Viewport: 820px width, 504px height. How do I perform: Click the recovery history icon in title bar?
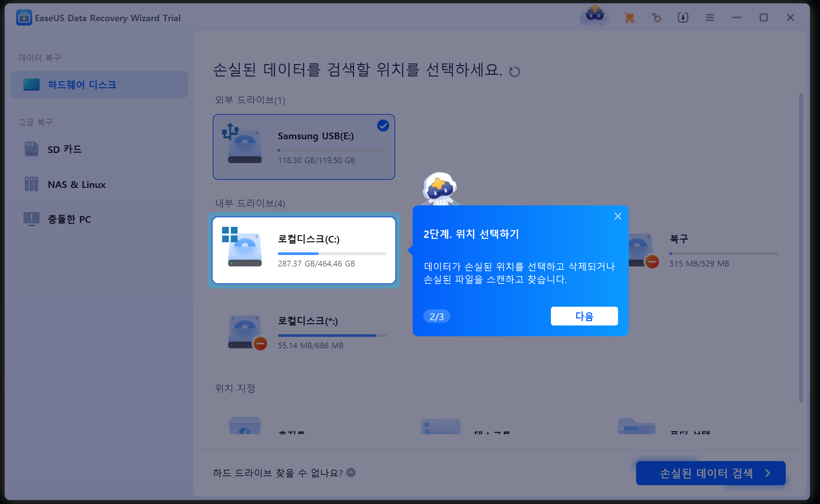coord(656,17)
